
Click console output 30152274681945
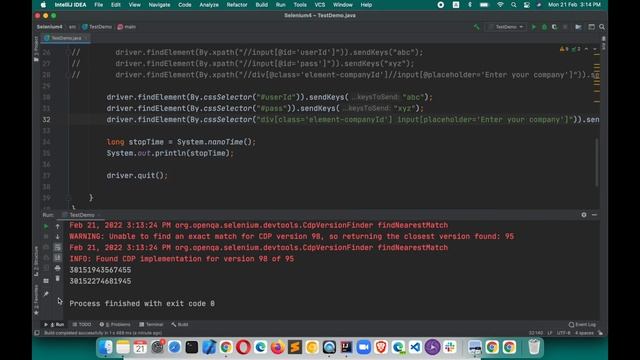coord(100,281)
